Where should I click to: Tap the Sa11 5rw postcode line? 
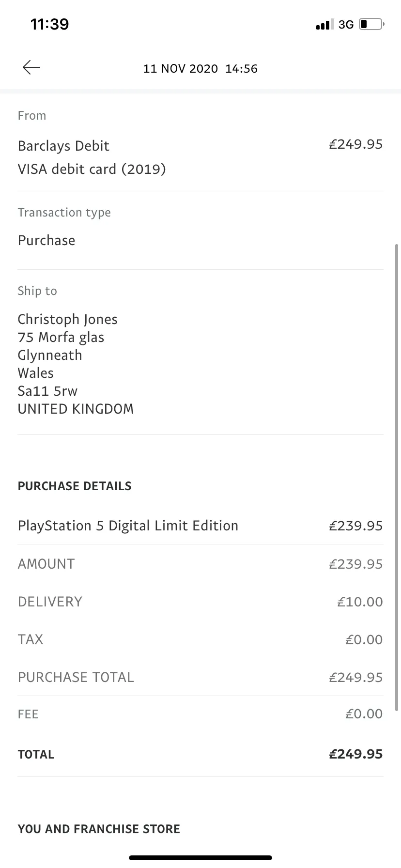click(x=47, y=391)
